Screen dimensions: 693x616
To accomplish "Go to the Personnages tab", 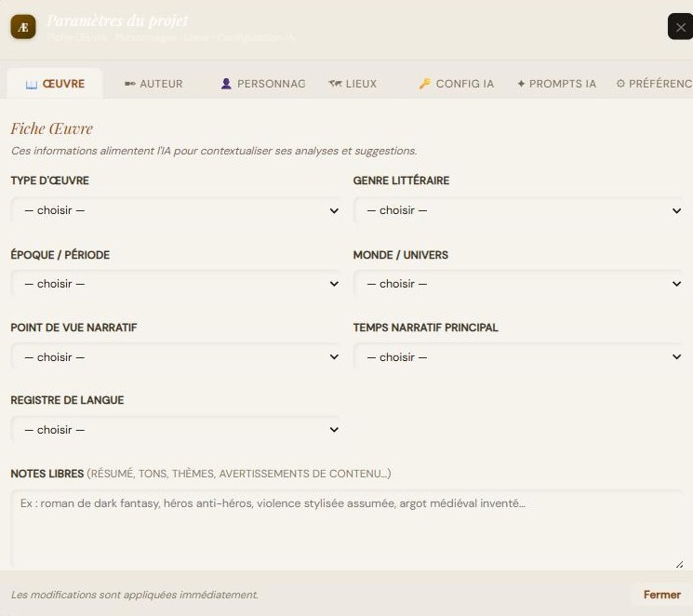I will (263, 84).
